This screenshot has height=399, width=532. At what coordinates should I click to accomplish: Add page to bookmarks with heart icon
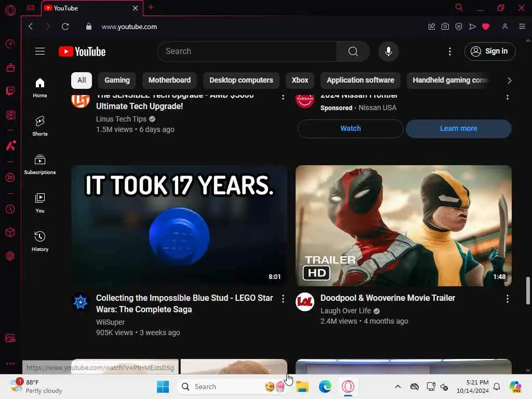click(x=486, y=26)
